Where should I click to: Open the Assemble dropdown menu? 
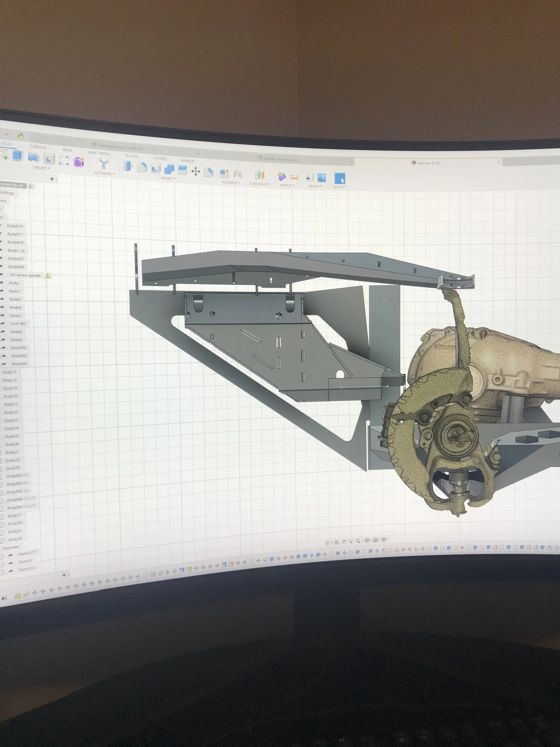click(231, 182)
